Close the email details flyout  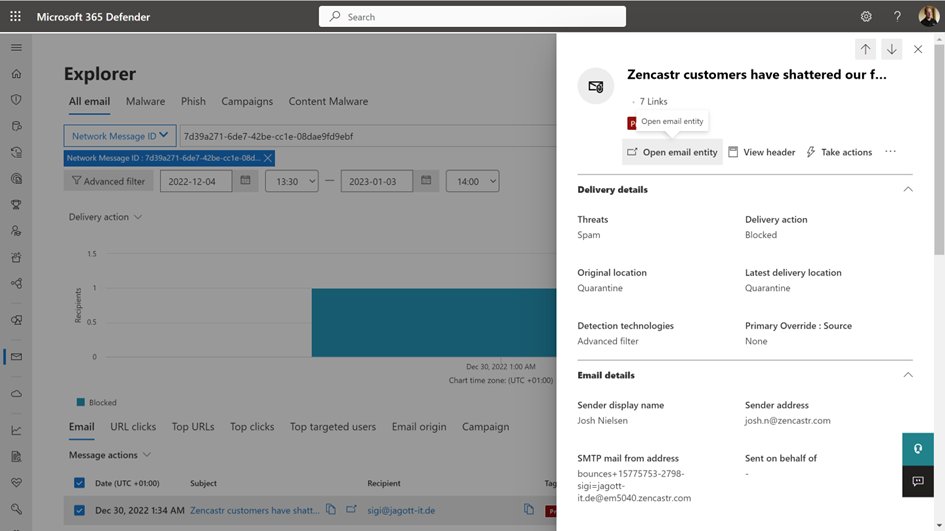pyautogui.click(x=918, y=49)
